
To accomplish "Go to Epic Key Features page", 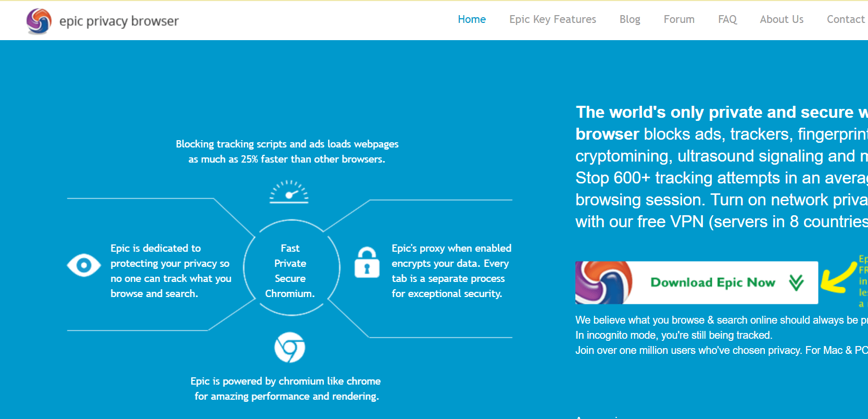I will click(552, 19).
